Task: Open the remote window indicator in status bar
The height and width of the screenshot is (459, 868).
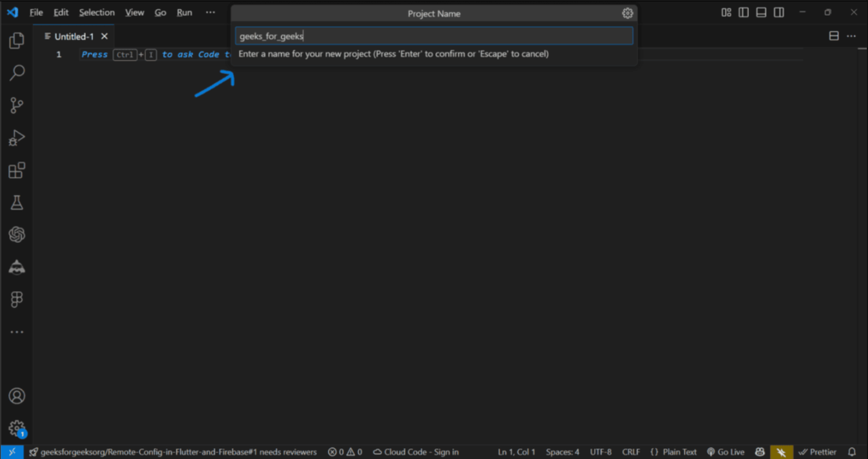Action: point(12,452)
